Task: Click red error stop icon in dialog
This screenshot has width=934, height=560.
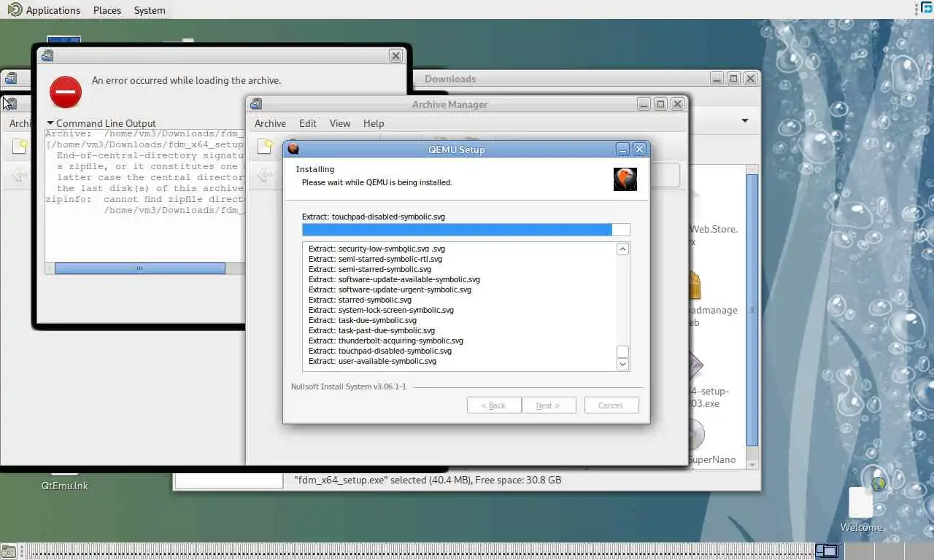Action: click(66, 92)
